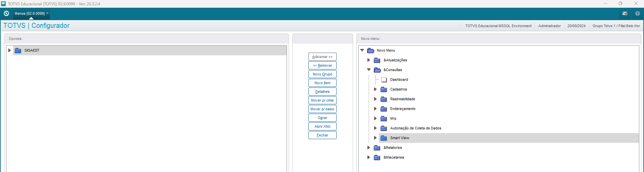
Task: Click the TOTVS | Configurador title
Action: click(x=36, y=25)
